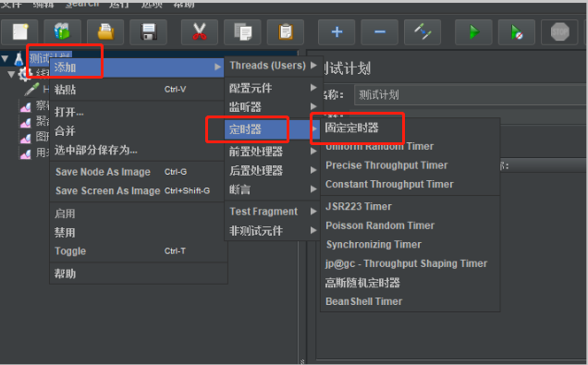
Task: Expand all nodes with plus icon
Action: [337, 31]
